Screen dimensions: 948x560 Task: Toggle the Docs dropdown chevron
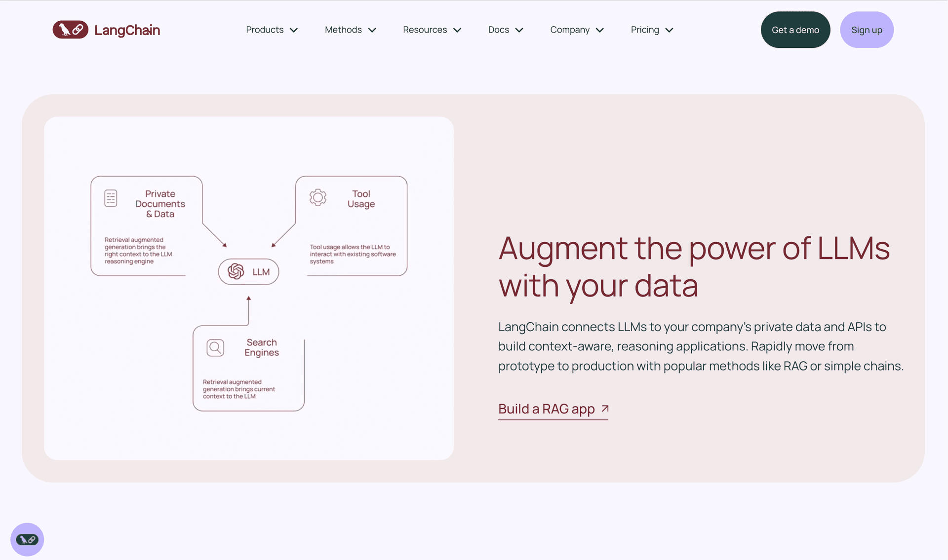[x=520, y=29]
